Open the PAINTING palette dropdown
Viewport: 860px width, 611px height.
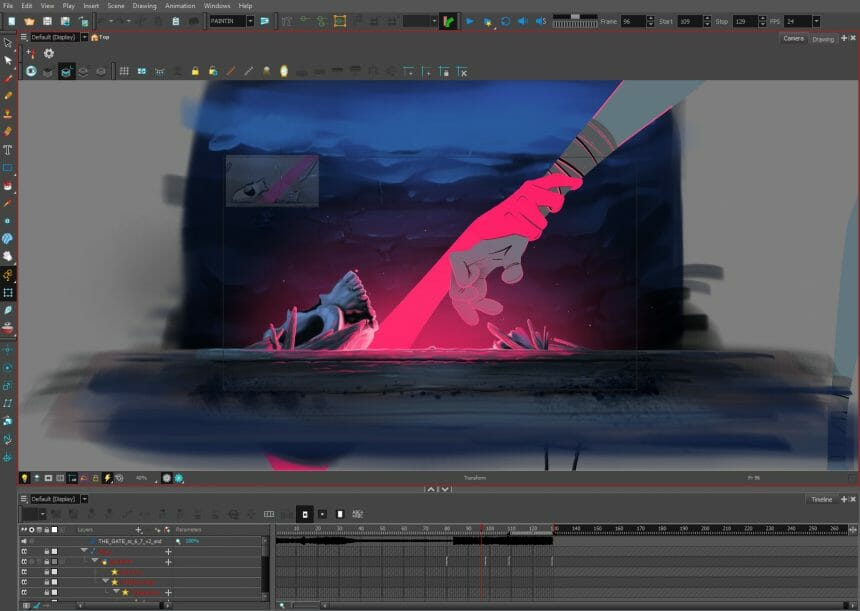(250, 18)
